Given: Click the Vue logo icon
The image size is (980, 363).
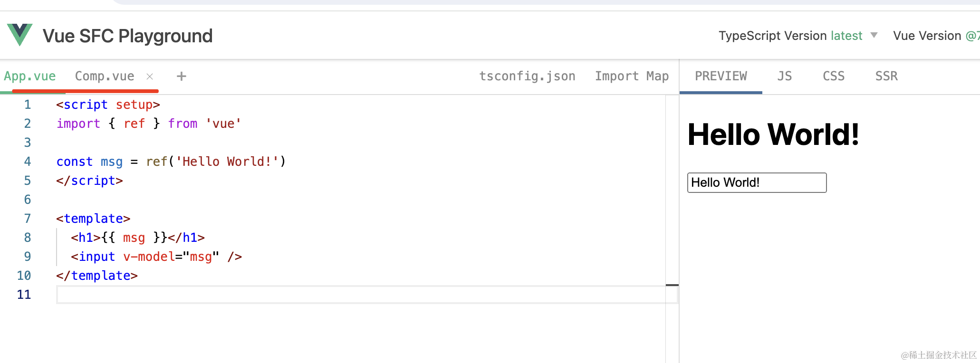Looking at the screenshot, I should pos(20,35).
